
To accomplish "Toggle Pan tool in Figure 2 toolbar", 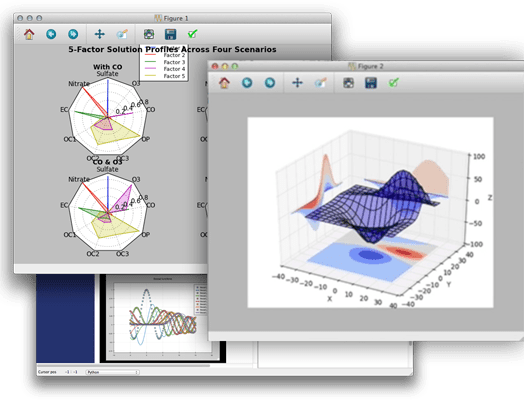I will pyautogui.click(x=297, y=83).
